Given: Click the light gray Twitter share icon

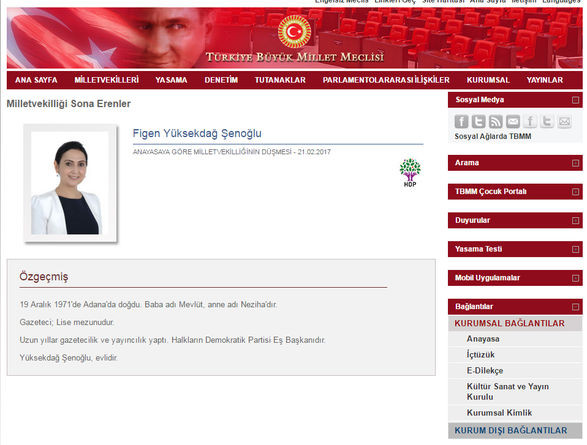Looking at the screenshot, I should coord(547,122).
